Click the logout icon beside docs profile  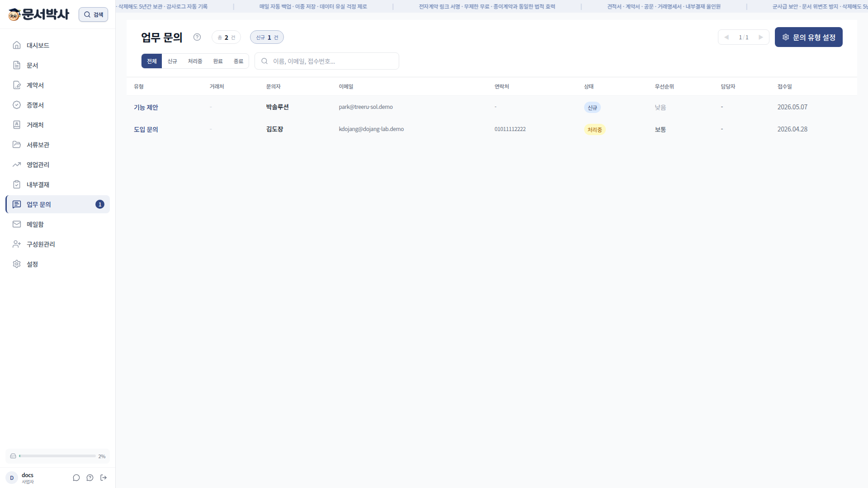point(104,478)
